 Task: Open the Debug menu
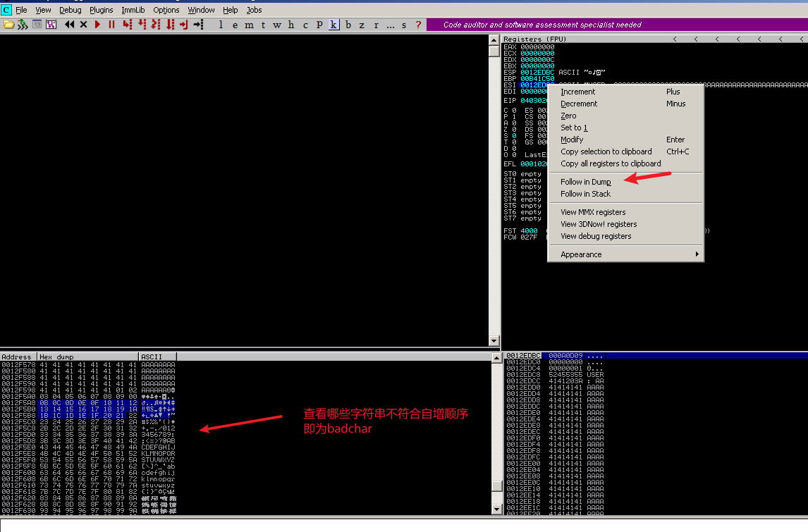coord(70,10)
